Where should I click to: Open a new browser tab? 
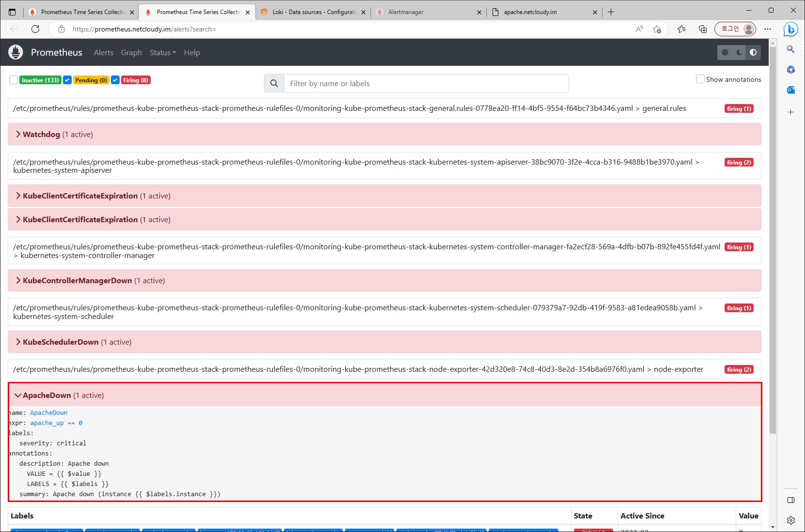tap(611, 12)
